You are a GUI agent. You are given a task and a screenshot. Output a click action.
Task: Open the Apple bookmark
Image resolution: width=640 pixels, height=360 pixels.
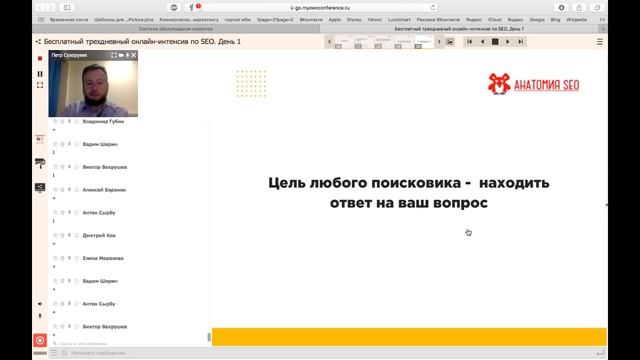point(335,20)
